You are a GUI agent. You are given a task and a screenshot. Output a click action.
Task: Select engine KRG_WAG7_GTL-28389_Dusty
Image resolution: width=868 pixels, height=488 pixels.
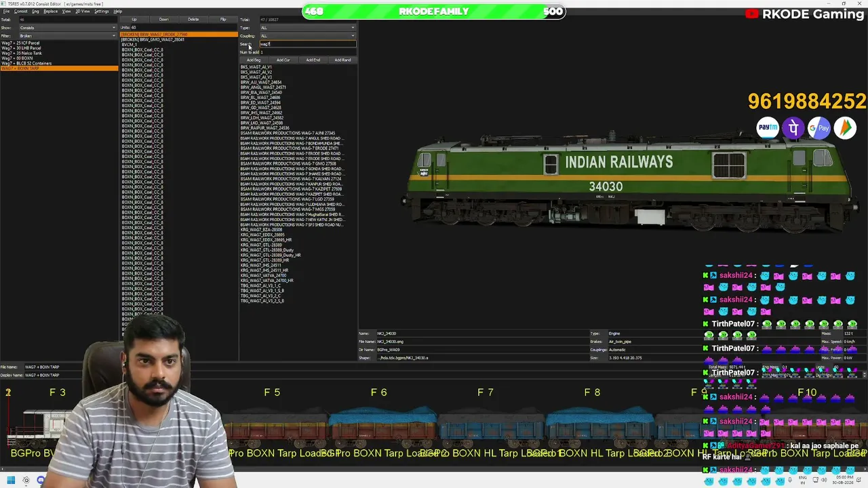tap(267, 250)
